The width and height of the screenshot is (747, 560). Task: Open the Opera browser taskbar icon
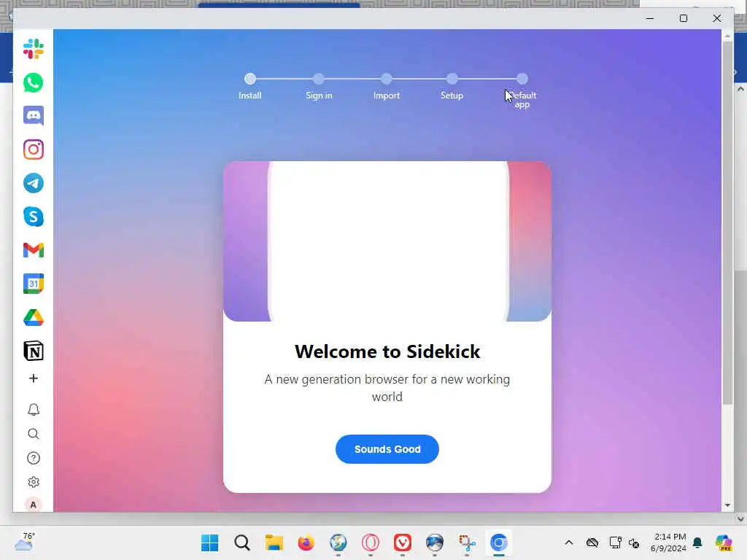[x=370, y=542]
